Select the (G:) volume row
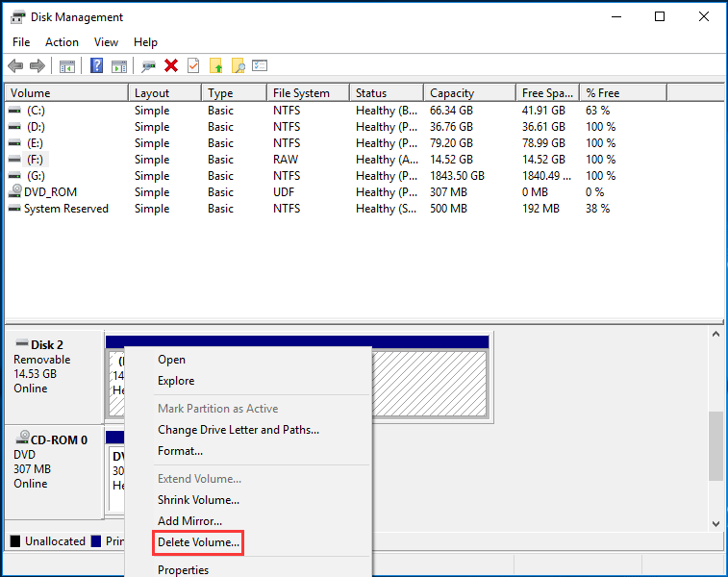This screenshot has height=577, width=728. (x=36, y=176)
